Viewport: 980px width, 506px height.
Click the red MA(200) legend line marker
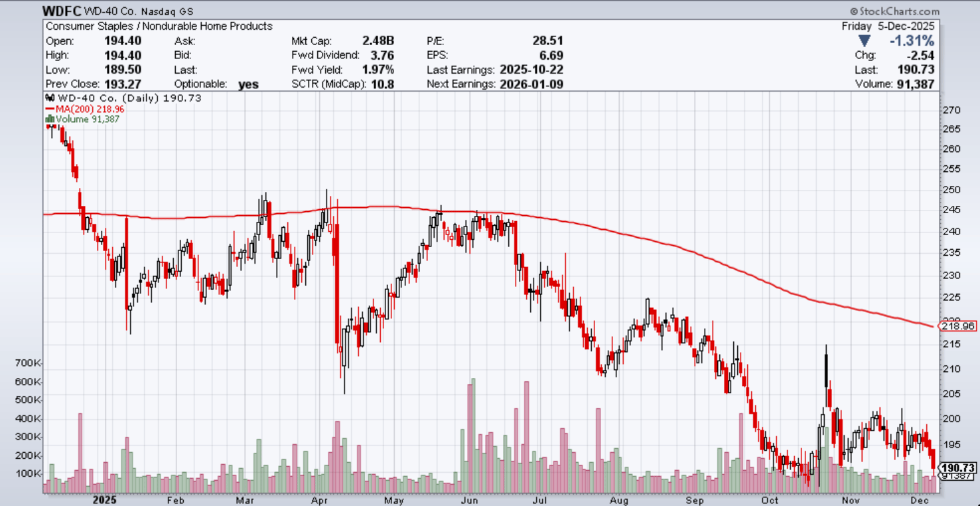50,109
